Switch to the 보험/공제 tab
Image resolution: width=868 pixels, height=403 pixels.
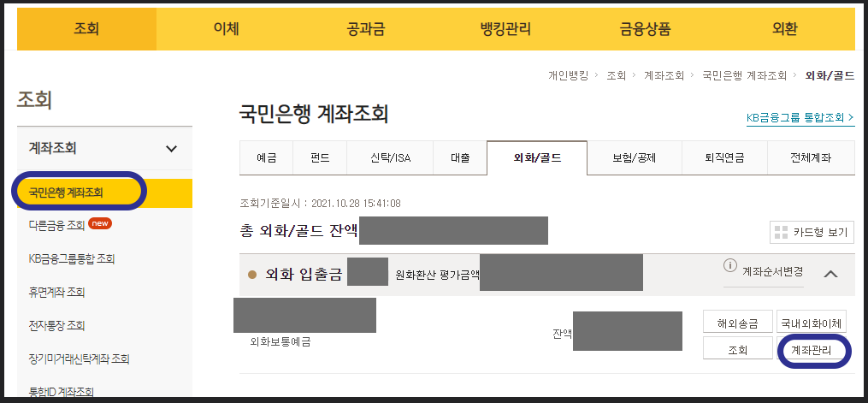point(635,157)
